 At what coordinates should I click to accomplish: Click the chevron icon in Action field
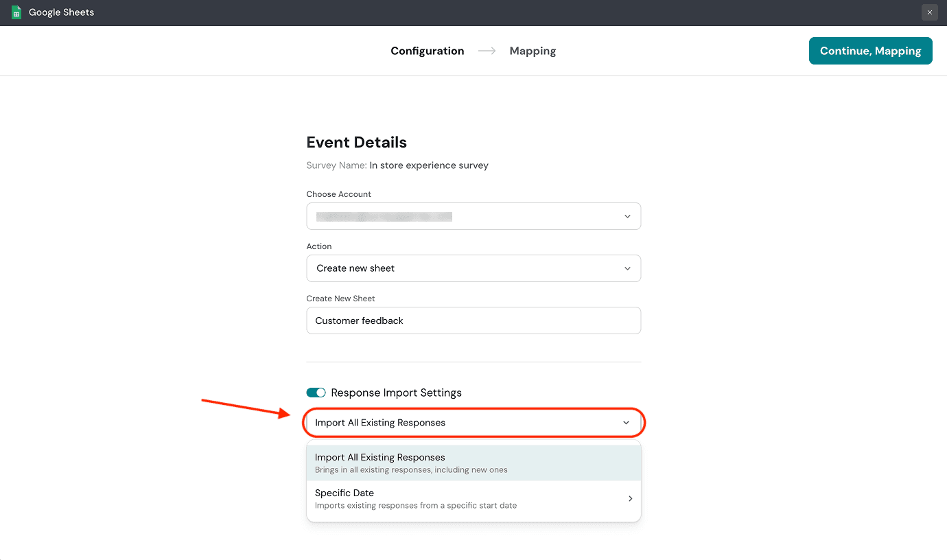tap(627, 268)
